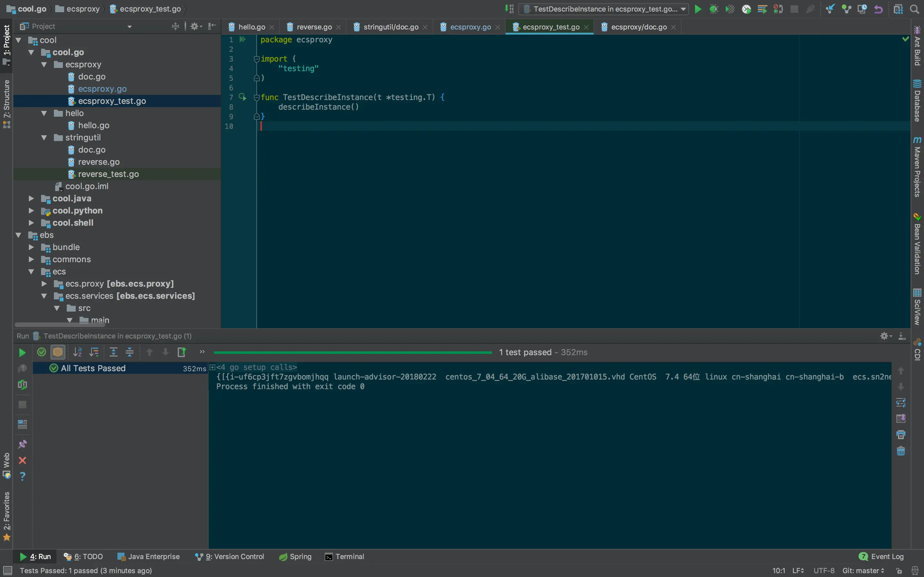Toggle Show Passed tests filter button
Screen dimensions: 924x577
point(42,352)
